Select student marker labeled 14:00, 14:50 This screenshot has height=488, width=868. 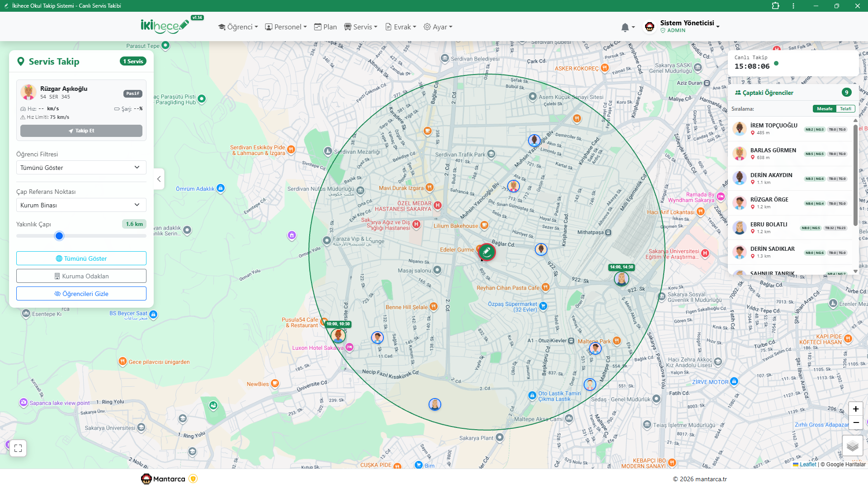(622, 278)
